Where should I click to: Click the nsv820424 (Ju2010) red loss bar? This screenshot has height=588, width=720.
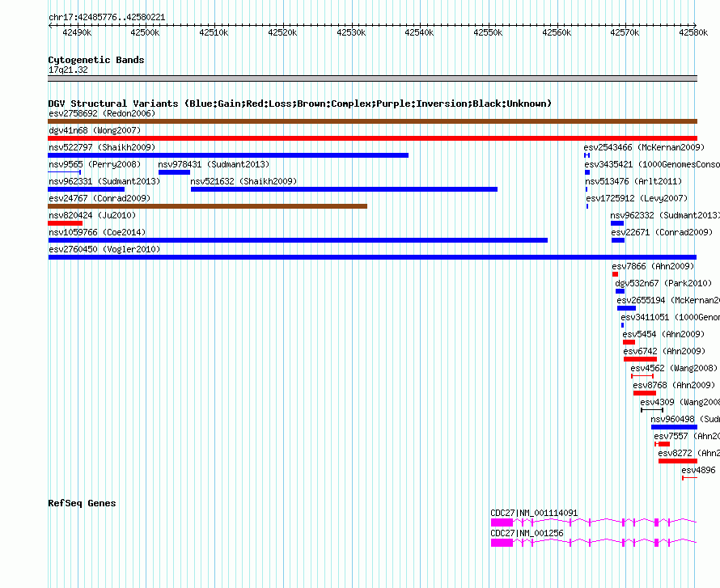click(66, 223)
